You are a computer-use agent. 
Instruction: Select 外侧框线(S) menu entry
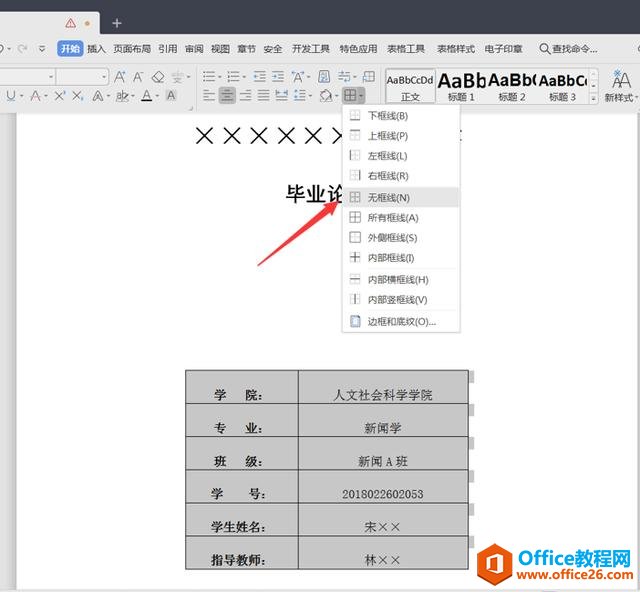click(401, 238)
